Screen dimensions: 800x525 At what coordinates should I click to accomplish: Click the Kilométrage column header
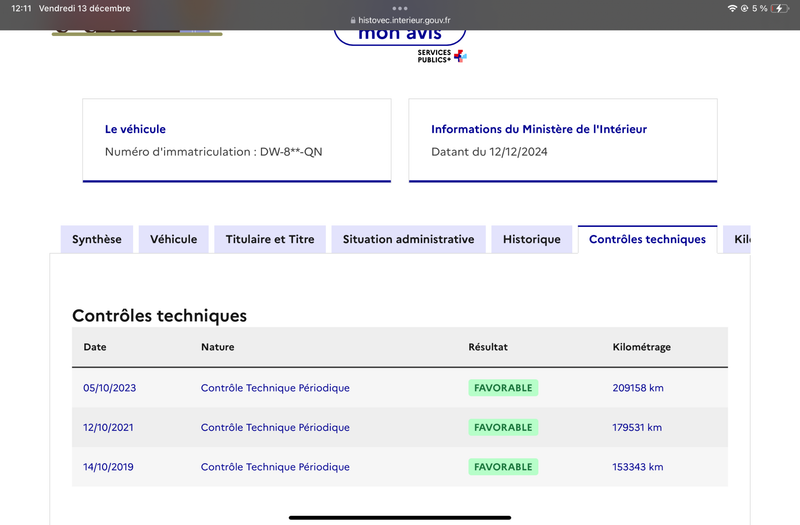(641, 347)
